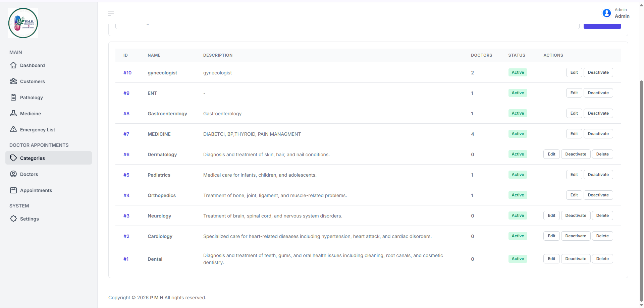Deactivate the Dental category
The image size is (644, 308).
coord(576,259)
